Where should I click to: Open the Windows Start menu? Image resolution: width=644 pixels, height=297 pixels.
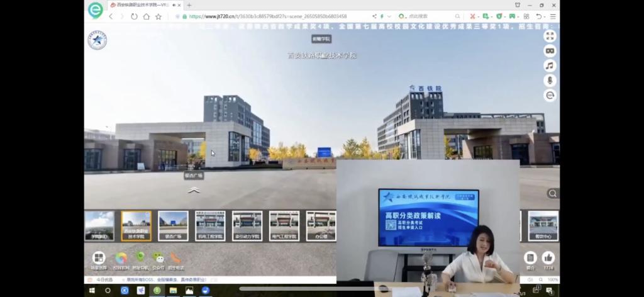click(92, 290)
